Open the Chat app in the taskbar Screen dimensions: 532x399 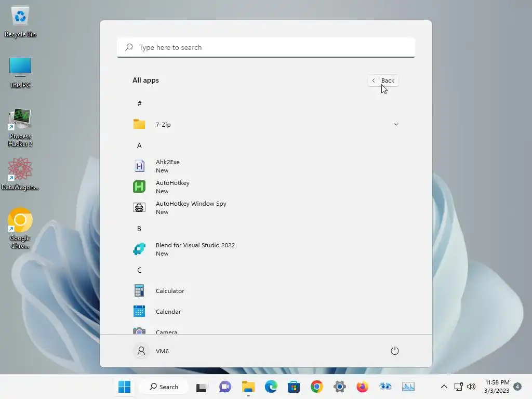tap(224, 387)
